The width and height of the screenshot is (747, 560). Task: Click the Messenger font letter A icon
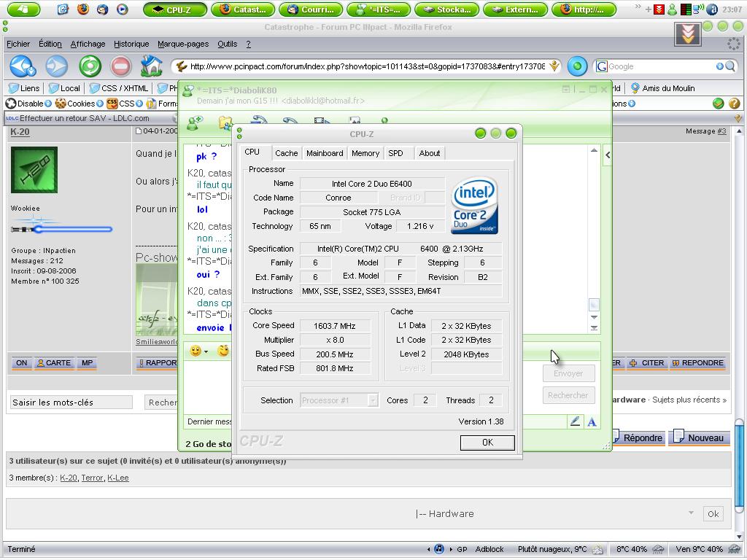tap(592, 422)
